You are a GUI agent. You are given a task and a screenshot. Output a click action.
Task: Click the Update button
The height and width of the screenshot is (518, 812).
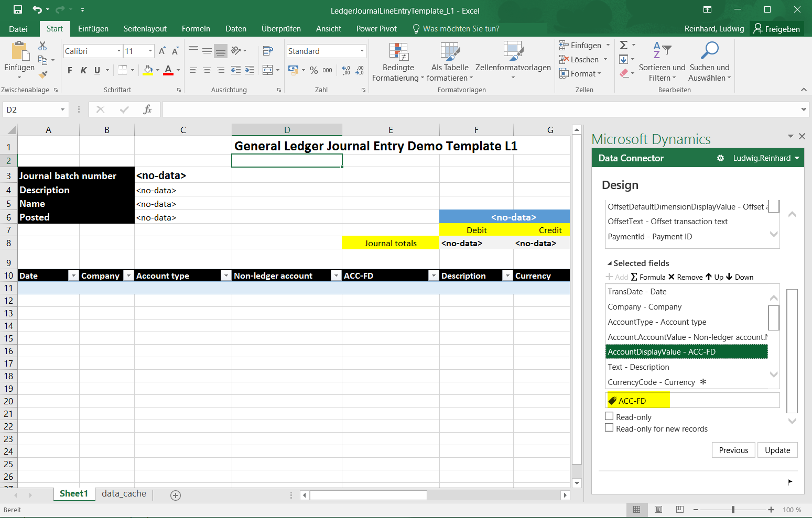[x=777, y=450]
